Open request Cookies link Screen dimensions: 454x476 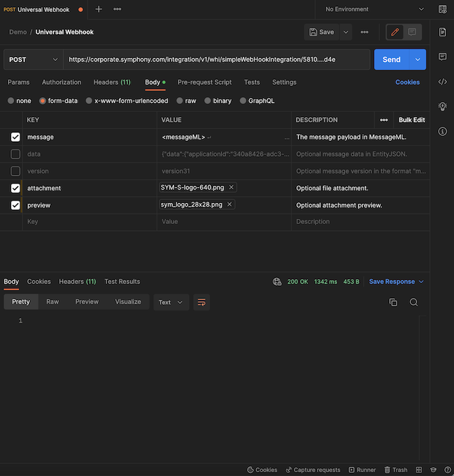pos(407,82)
